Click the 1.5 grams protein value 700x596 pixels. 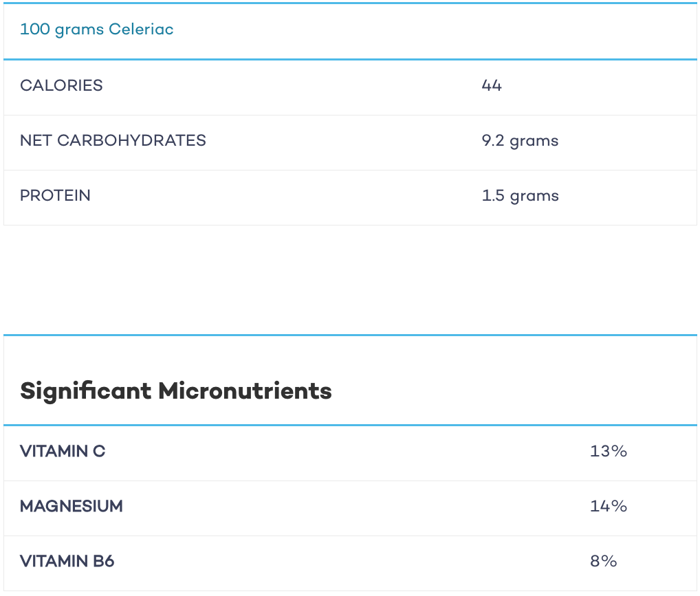[520, 196]
